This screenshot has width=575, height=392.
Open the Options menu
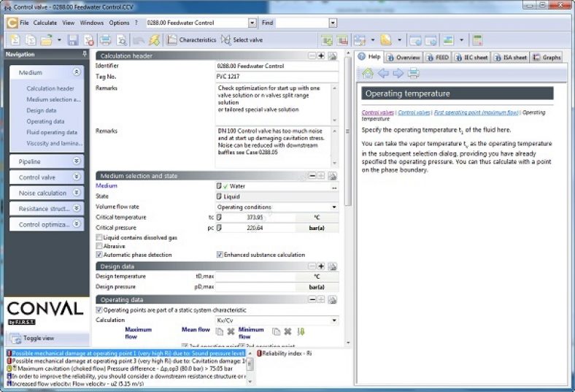pyautogui.click(x=119, y=23)
